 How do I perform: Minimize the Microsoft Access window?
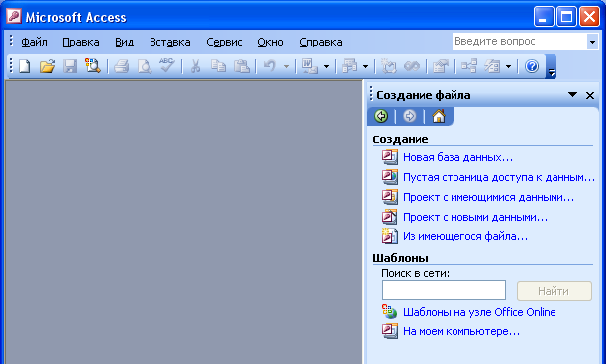point(544,17)
